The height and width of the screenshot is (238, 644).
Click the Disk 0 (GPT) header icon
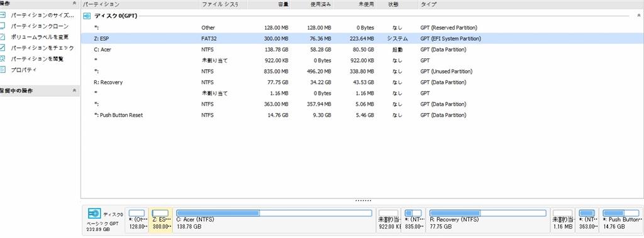coord(87,16)
